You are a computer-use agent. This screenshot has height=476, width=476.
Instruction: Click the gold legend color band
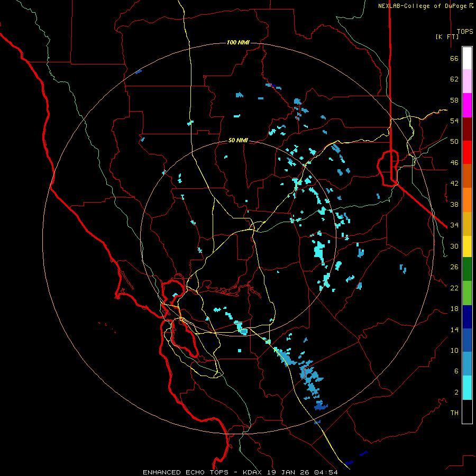(x=467, y=224)
